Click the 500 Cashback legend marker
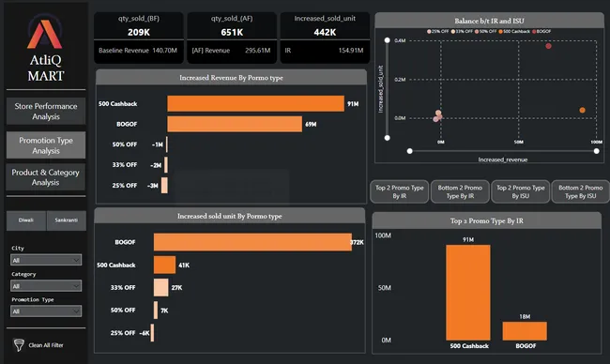 pos(501,32)
